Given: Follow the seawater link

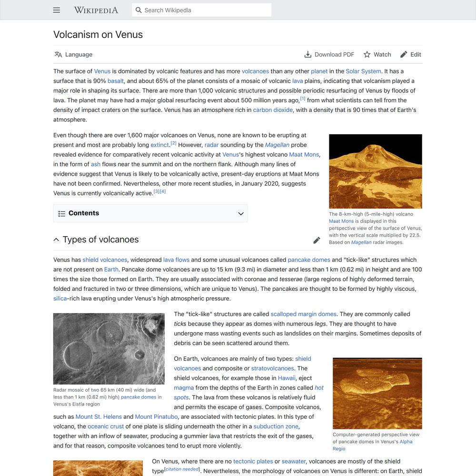Looking at the screenshot, I should (x=294, y=461).
